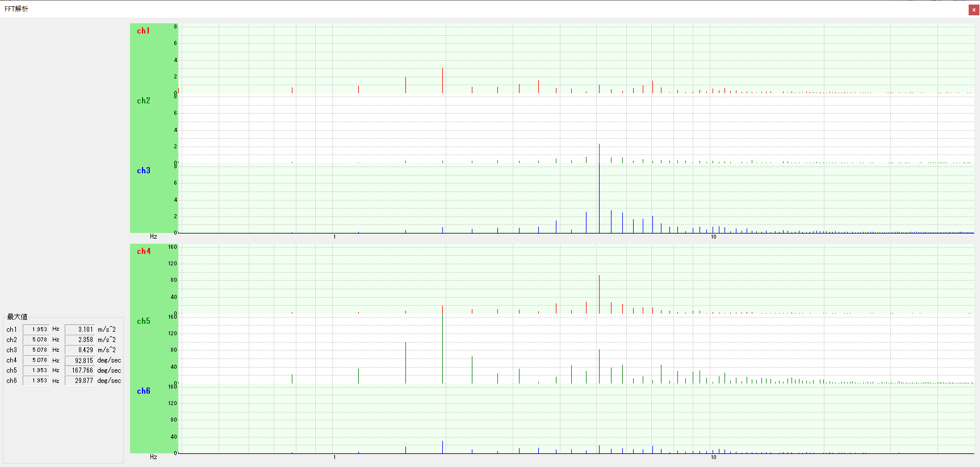Viewport: 980px width, 467px height.
Task: Select the ch6 frequency field in 最大値 panel
Action: [x=36, y=381]
